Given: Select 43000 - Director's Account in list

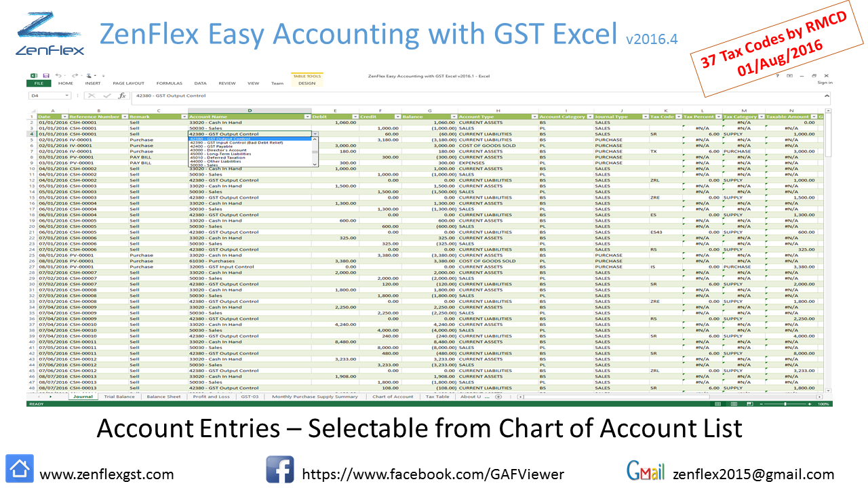Looking at the screenshot, I should 250,150.
